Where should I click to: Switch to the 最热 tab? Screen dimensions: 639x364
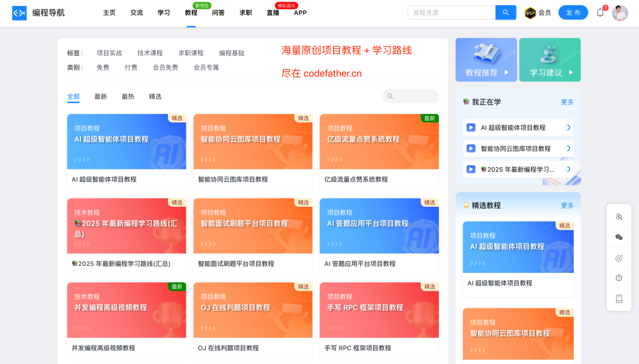coord(128,96)
